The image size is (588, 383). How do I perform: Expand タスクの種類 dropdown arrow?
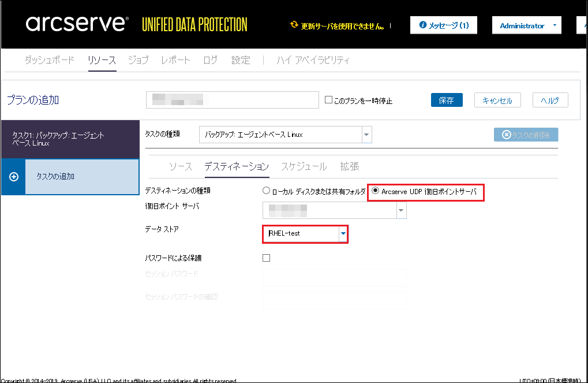click(x=367, y=135)
